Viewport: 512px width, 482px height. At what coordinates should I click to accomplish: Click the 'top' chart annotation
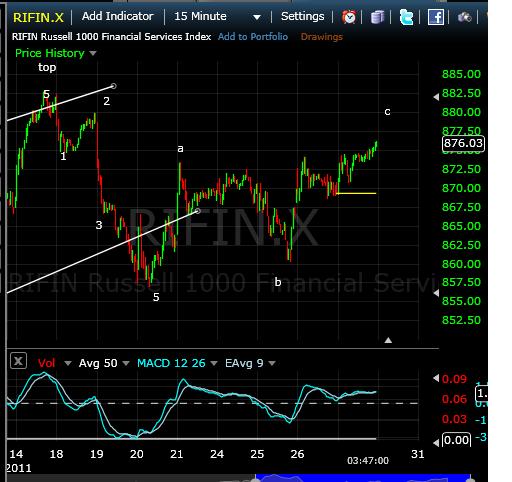[47, 67]
